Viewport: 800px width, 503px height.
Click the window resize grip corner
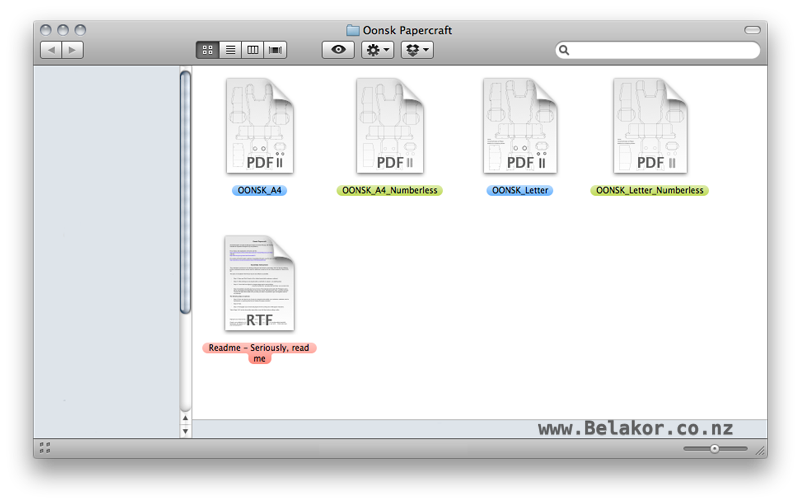coord(760,450)
